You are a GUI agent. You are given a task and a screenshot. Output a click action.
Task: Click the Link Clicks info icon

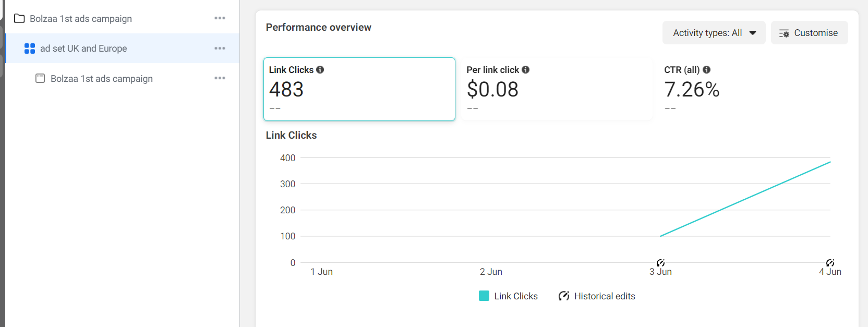coord(320,69)
